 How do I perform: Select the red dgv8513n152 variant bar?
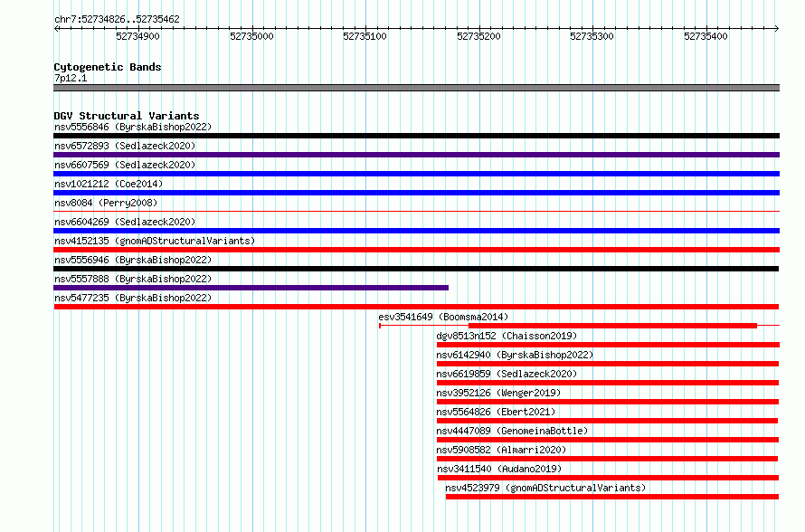(x=608, y=345)
